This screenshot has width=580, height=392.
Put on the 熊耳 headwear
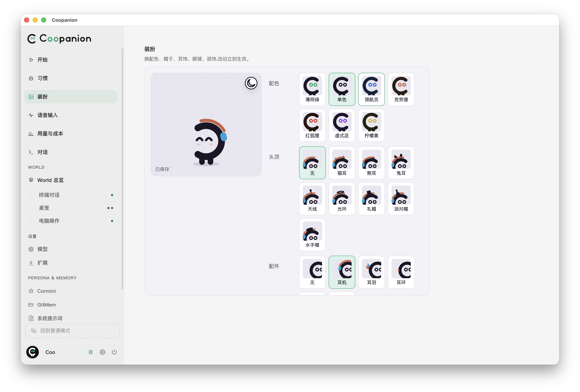tap(371, 163)
